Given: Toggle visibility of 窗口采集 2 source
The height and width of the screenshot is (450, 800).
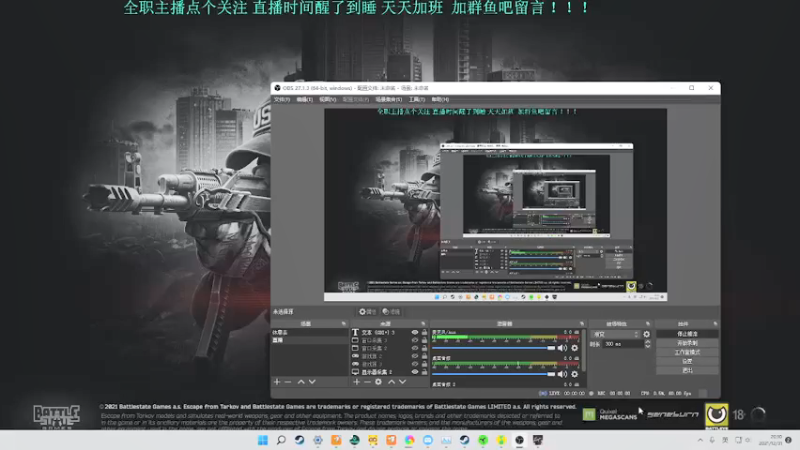Looking at the screenshot, I should (x=415, y=348).
